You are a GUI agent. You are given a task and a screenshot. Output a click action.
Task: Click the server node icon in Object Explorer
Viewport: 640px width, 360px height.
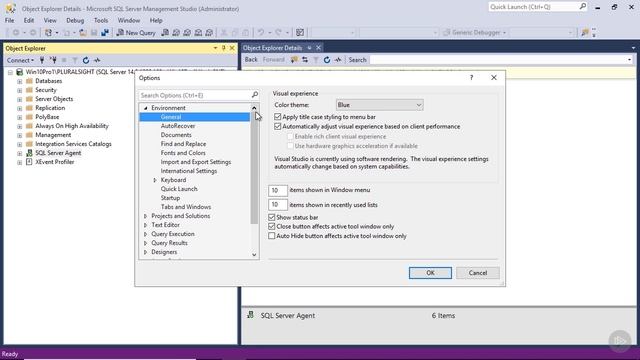pos(19,72)
